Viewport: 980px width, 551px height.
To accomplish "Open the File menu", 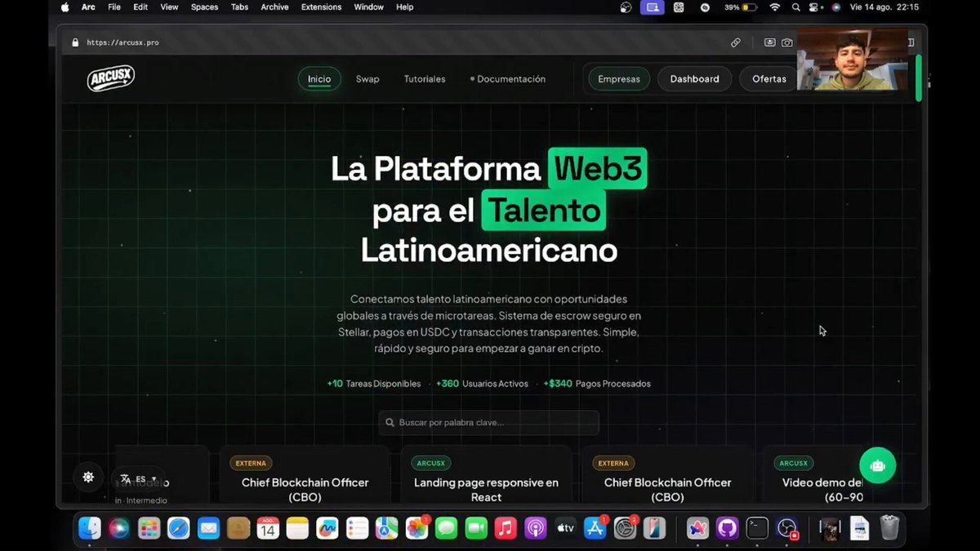I will click(114, 7).
